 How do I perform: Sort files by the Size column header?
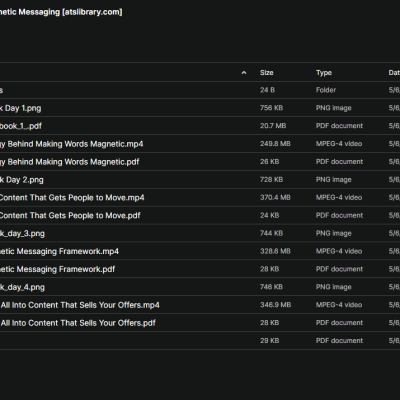[x=266, y=73]
